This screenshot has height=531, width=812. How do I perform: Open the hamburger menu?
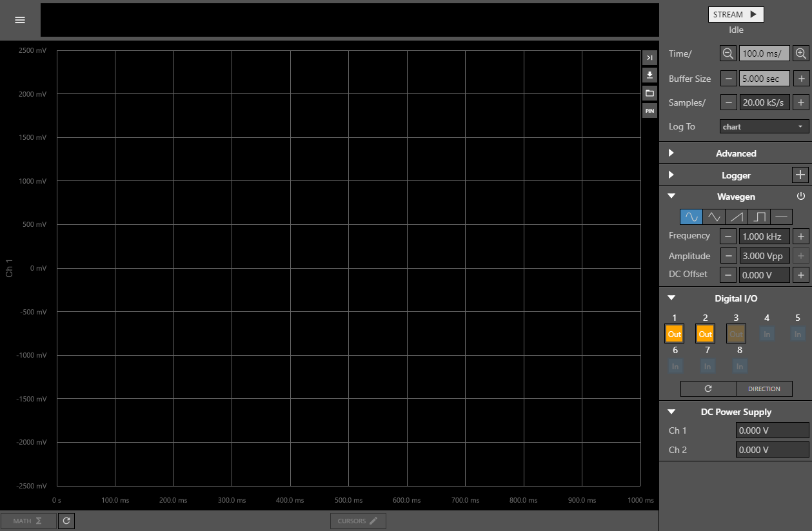point(20,20)
